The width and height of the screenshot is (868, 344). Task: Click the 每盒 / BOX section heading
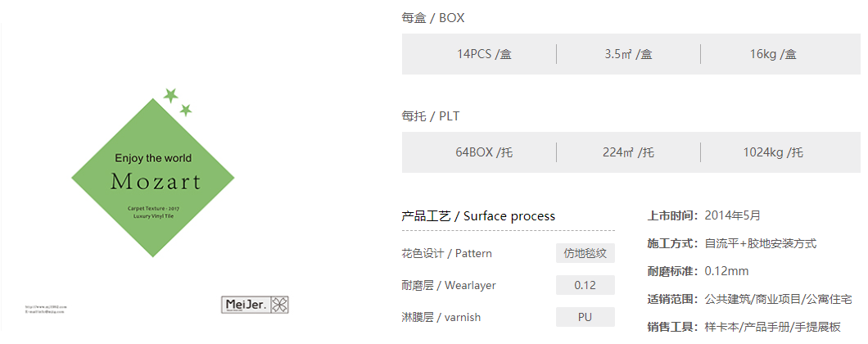(x=433, y=18)
